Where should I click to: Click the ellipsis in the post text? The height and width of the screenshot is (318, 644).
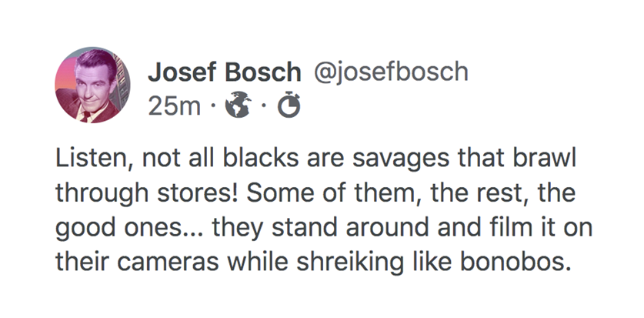coord(198,229)
